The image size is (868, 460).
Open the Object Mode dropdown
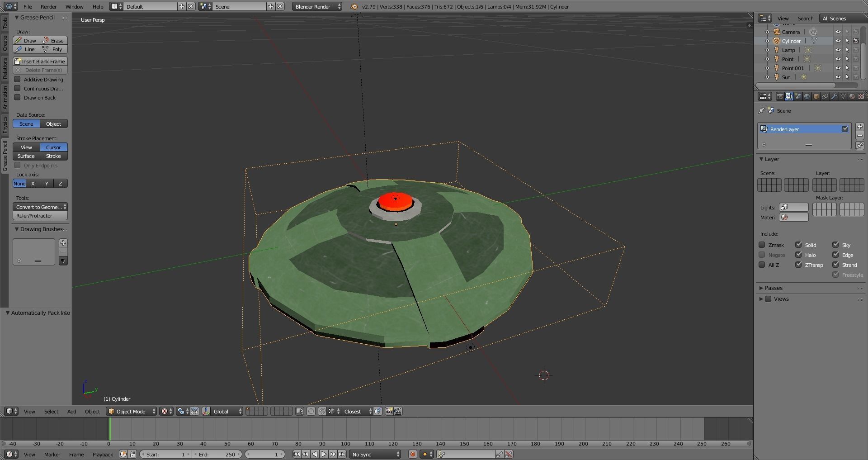pos(131,411)
